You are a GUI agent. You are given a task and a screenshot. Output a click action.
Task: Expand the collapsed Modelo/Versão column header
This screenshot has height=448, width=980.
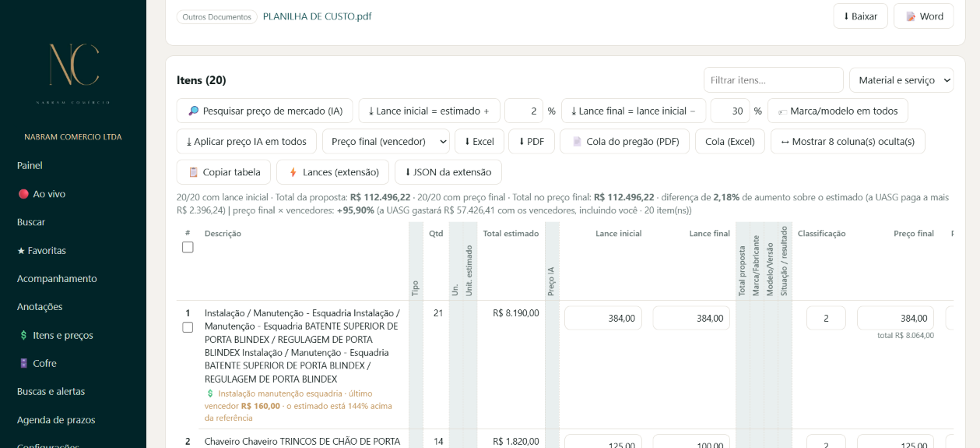[x=770, y=261]
